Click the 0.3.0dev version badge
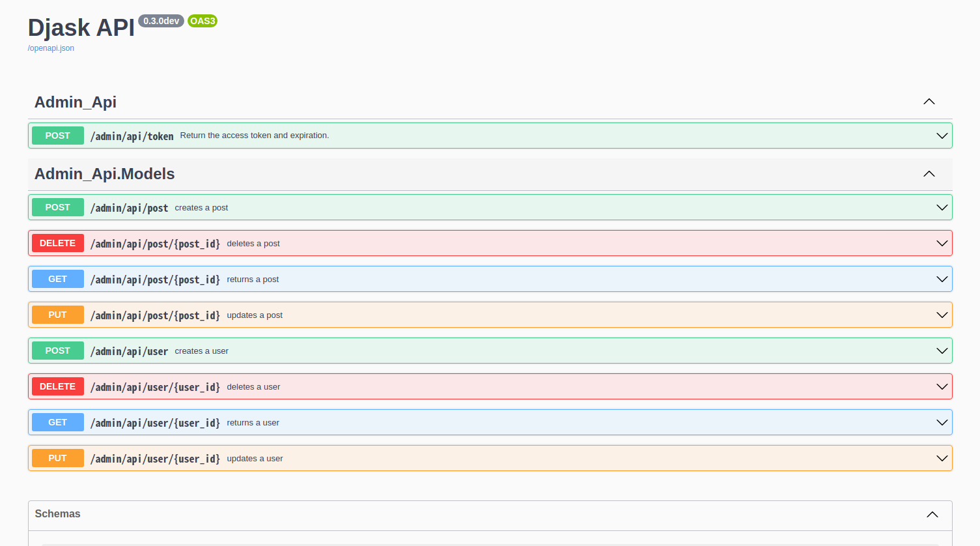Viewport: 980px width, 546px height. [161, 21]
